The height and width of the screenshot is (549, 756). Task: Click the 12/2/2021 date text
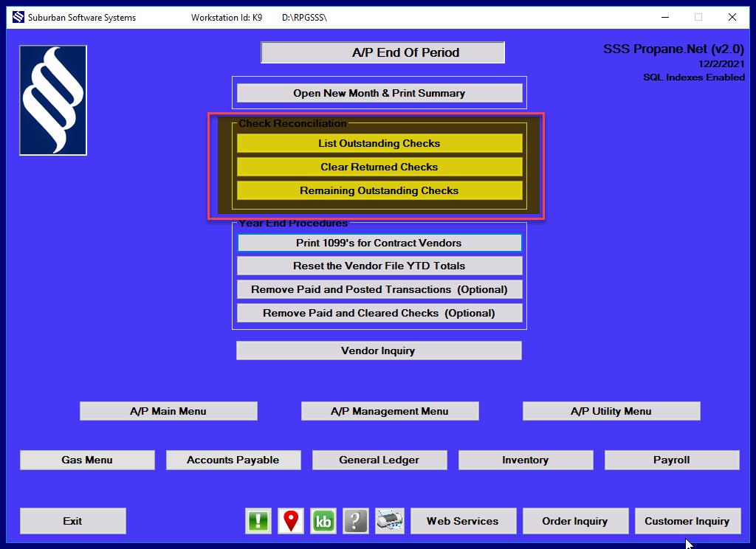pyautogui.click(x=721, y=64)
